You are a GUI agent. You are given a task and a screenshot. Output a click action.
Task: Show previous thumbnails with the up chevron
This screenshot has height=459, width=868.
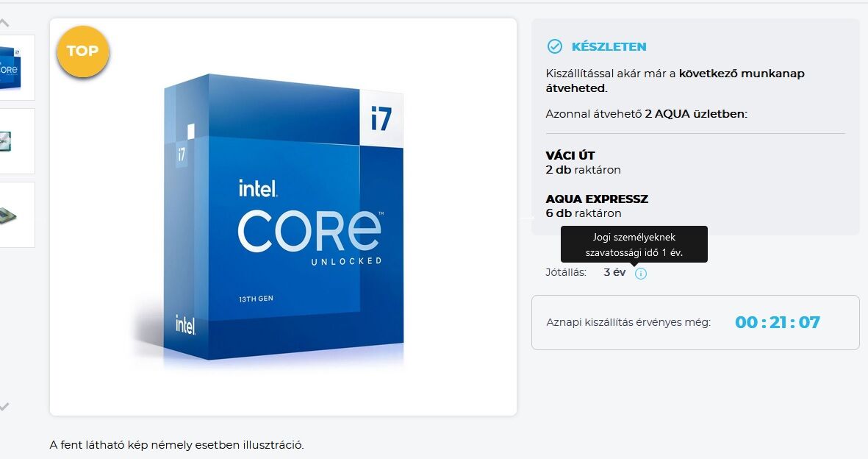4,23
